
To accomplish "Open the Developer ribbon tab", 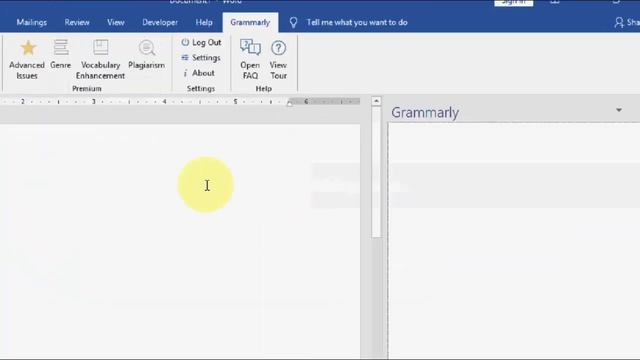I will point(160,22).
